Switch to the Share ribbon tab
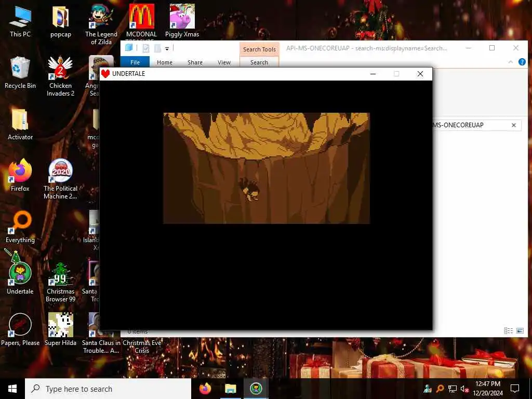 click(195, 62)
